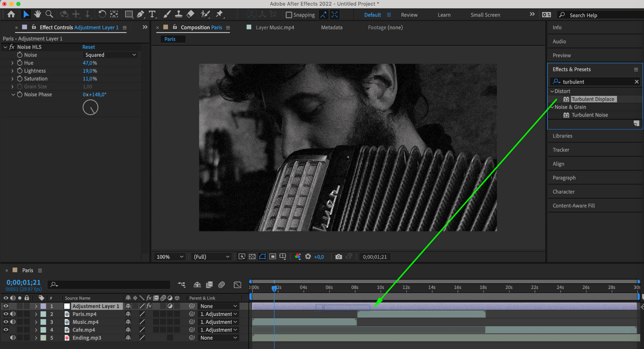Select the Zoom magnifier tool

tap(49, 14)
